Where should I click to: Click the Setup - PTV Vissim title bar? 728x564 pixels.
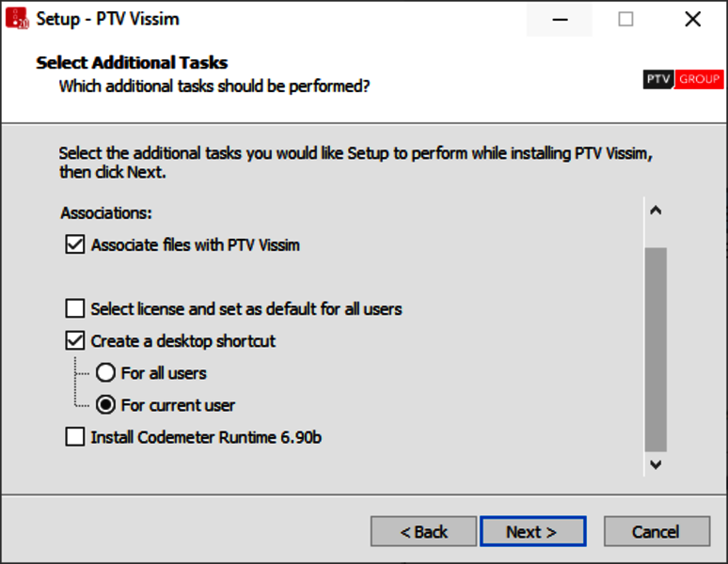[282, 19]
